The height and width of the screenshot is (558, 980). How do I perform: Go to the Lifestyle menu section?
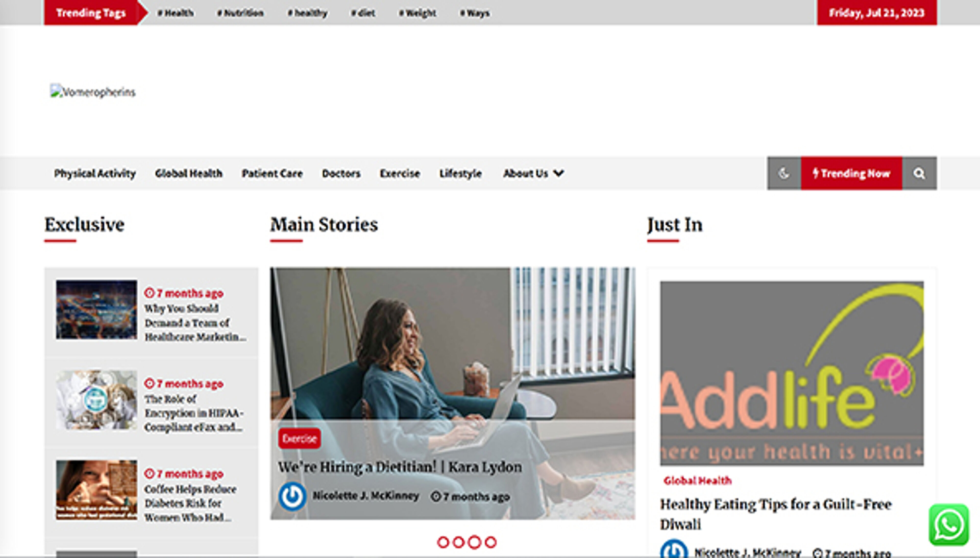(x=460, y=173)
